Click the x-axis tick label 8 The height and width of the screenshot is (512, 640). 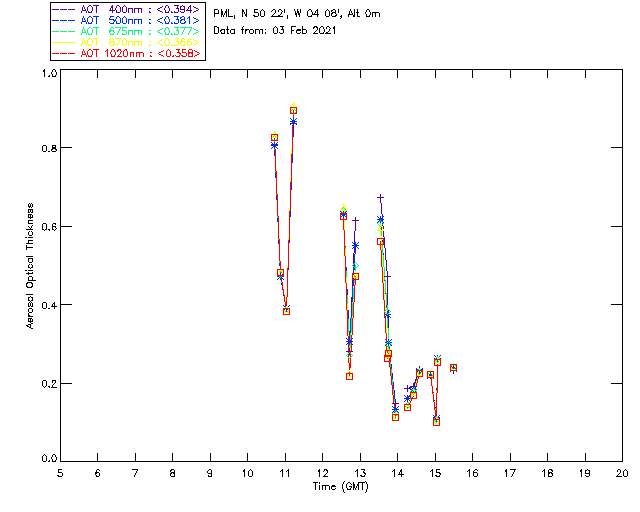coord(173,473)
